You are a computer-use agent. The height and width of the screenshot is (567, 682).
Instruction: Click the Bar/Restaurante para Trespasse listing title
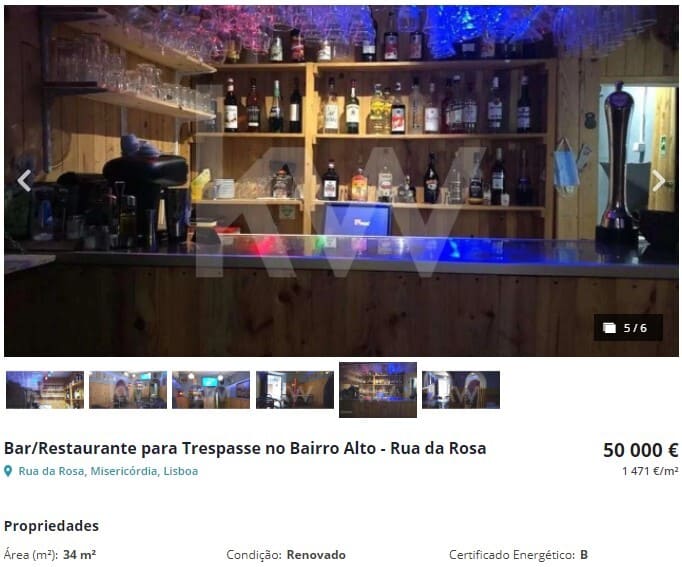(245, 448)
